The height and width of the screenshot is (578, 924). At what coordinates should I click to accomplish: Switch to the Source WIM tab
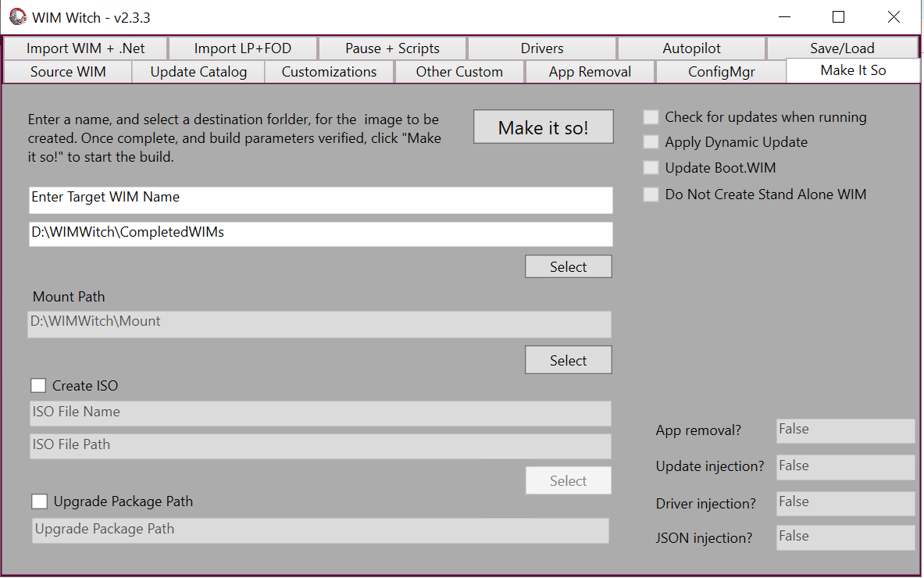point(68,72)
